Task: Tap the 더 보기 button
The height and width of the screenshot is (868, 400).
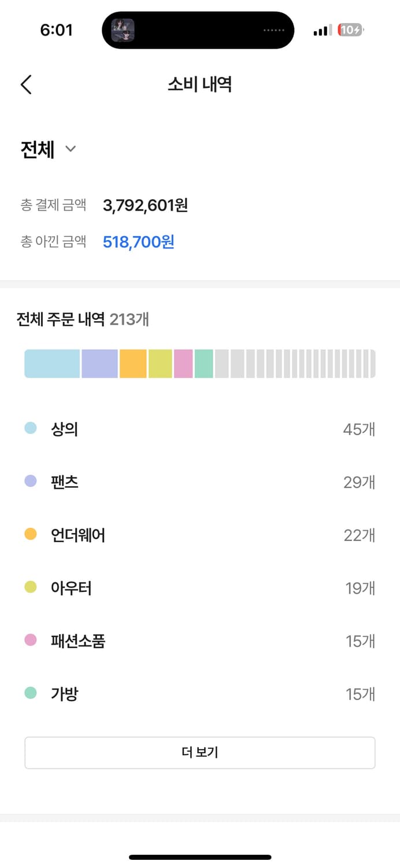Action: [200, 752]
